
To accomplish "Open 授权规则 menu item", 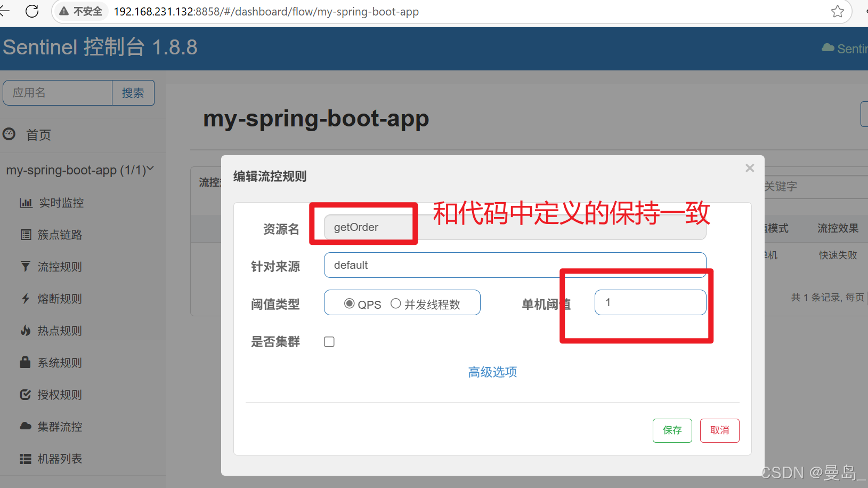I will point(60,395).
